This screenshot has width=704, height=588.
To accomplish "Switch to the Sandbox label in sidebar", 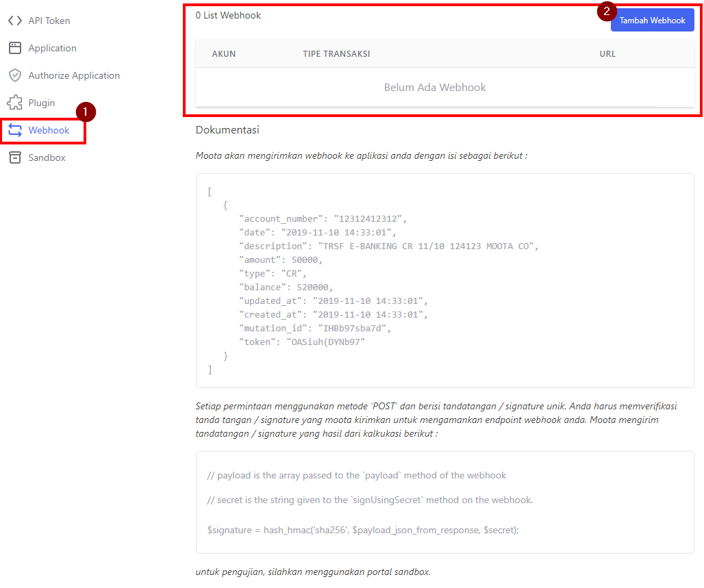I will tap(47, 157).
